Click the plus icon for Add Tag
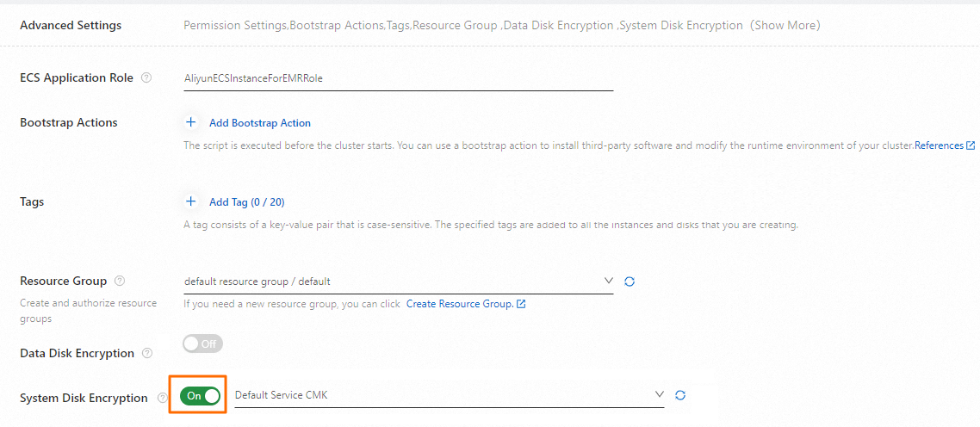 (x=191, y=202)
